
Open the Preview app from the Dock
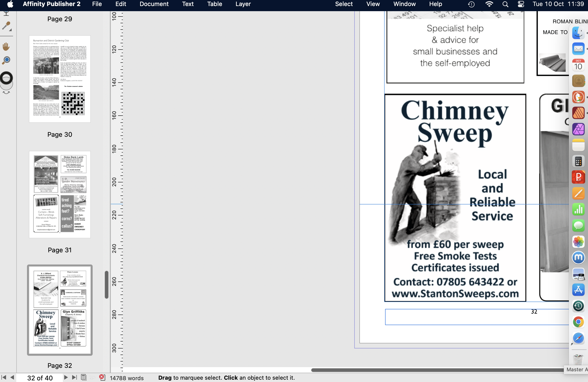coord(578,274)
